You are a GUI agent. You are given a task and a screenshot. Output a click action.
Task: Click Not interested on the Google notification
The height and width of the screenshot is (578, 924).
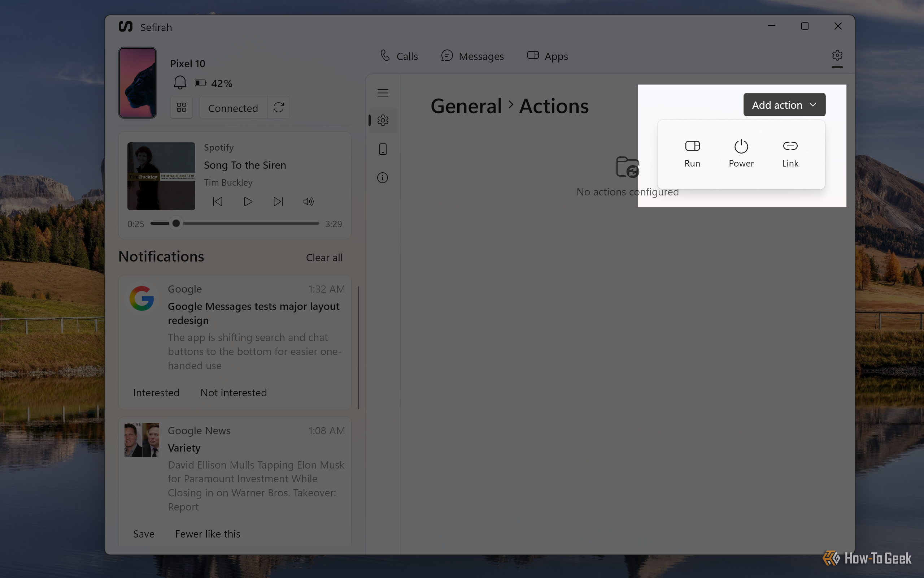[234, 393]
